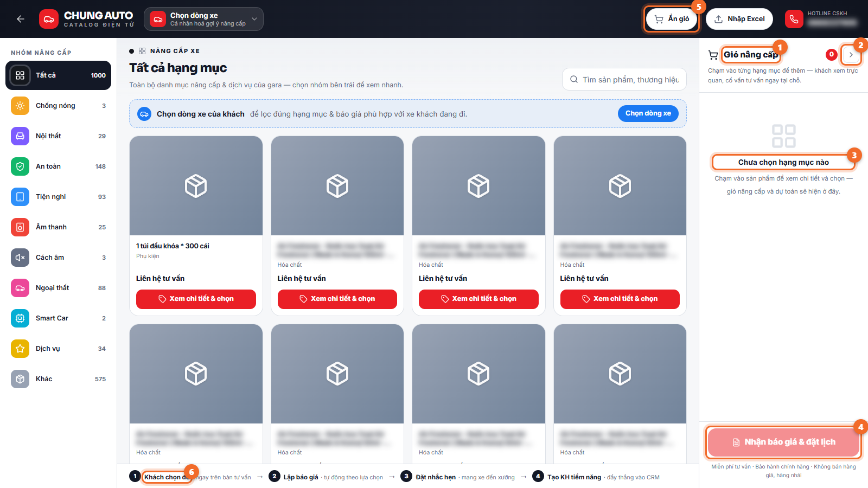
Task: Click the Khác box icon
Action: pyautogui.click(x=20, y=379)
